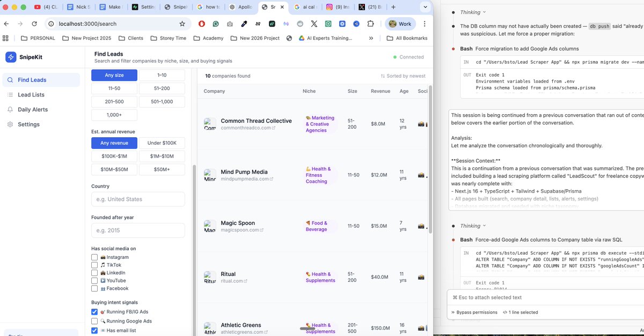
Task: Open the Extensions puzzle icon
Action: coord(371,24)
